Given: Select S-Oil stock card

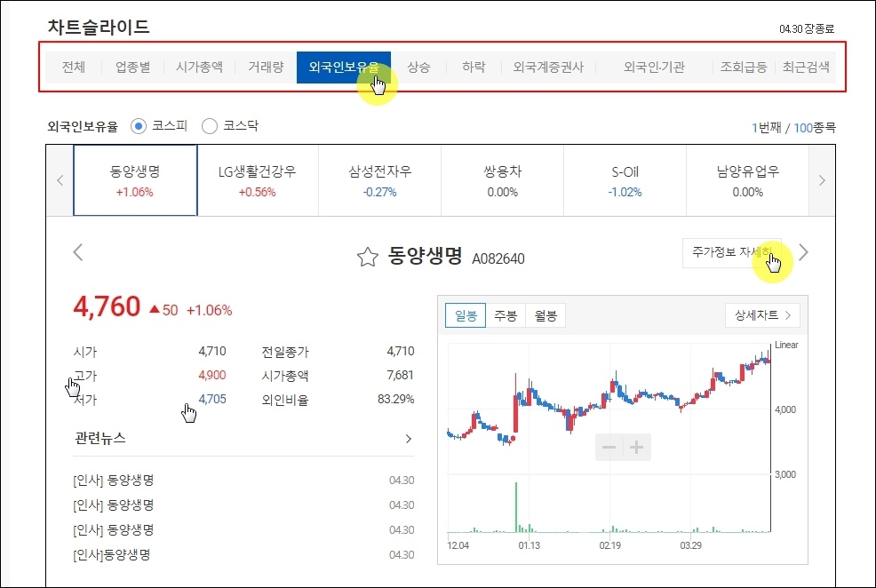Looking at the screenshot, I should tap(625, 180).
